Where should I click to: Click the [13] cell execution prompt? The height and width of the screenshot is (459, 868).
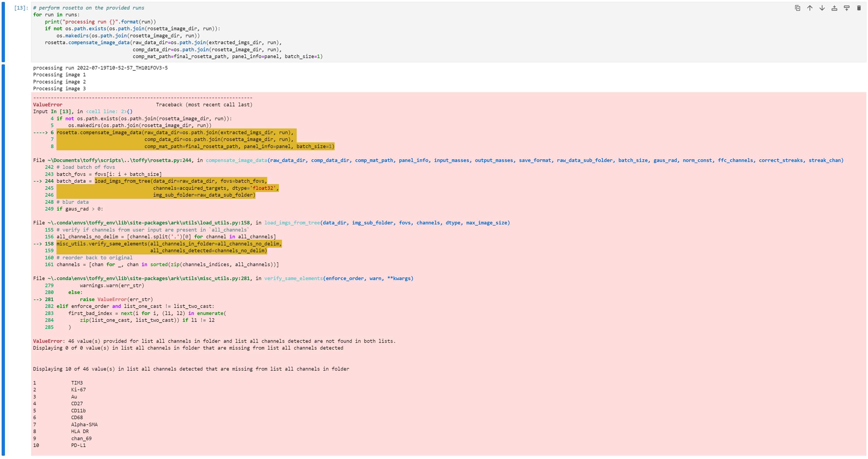tap(21, 8)
